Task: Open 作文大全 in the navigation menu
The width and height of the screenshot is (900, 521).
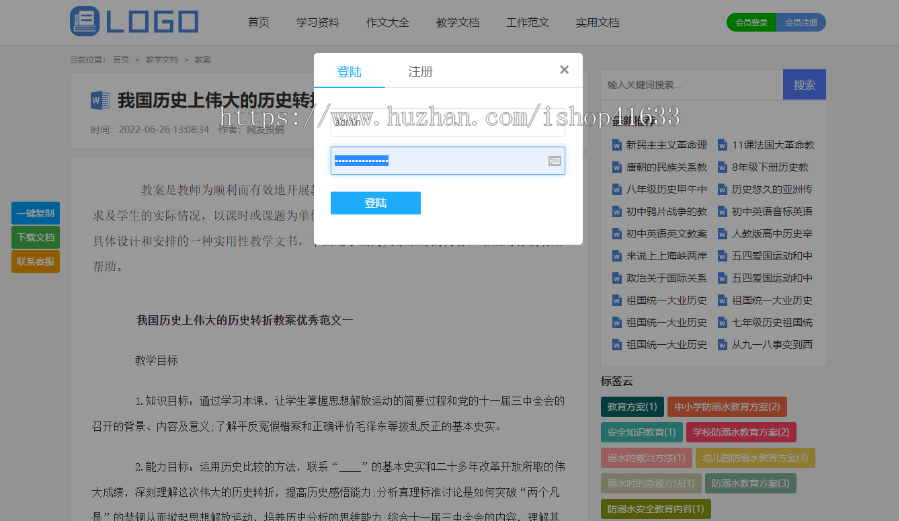Action: (x=387, y=22)
